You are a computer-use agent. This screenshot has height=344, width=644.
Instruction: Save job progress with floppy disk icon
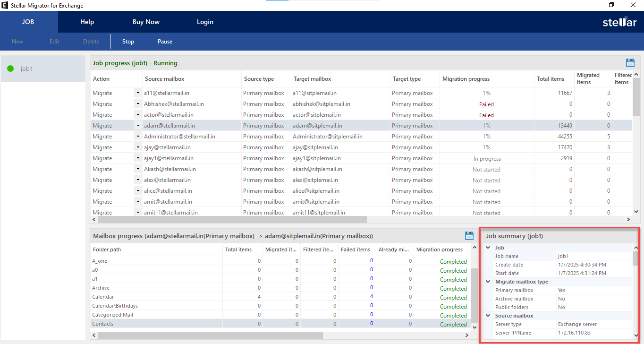point(630,63)
